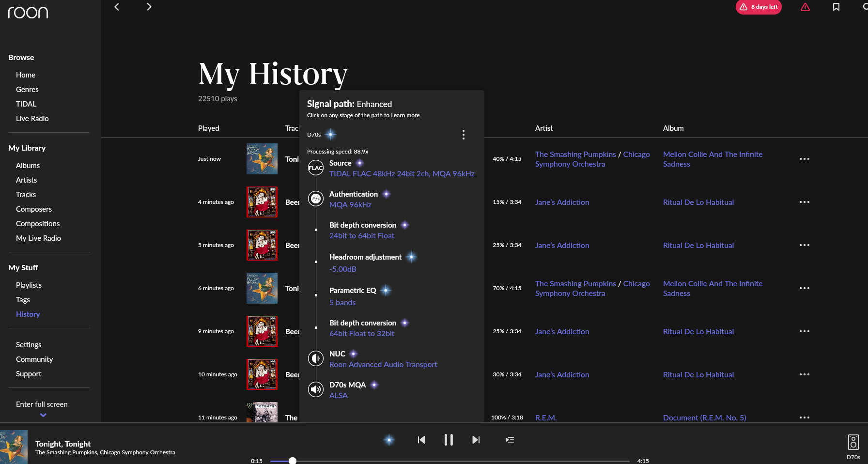
Task: Open Live Radio in sidebar
Action: (32, 119)
